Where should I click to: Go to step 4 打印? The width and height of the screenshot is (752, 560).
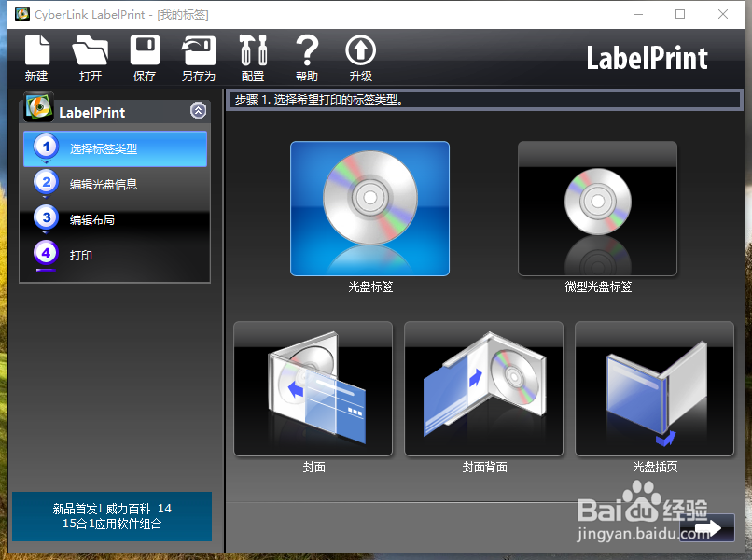coord(115,256)
